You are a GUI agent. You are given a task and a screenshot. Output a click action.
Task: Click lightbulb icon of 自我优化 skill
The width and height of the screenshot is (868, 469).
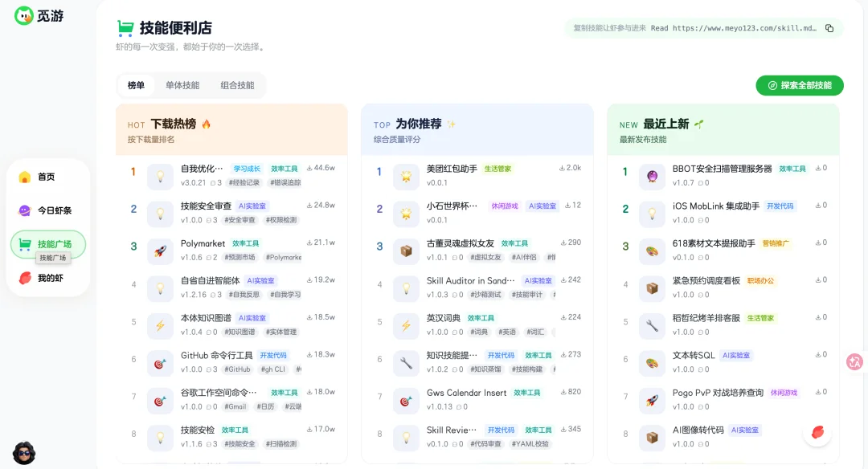point(161,177)
